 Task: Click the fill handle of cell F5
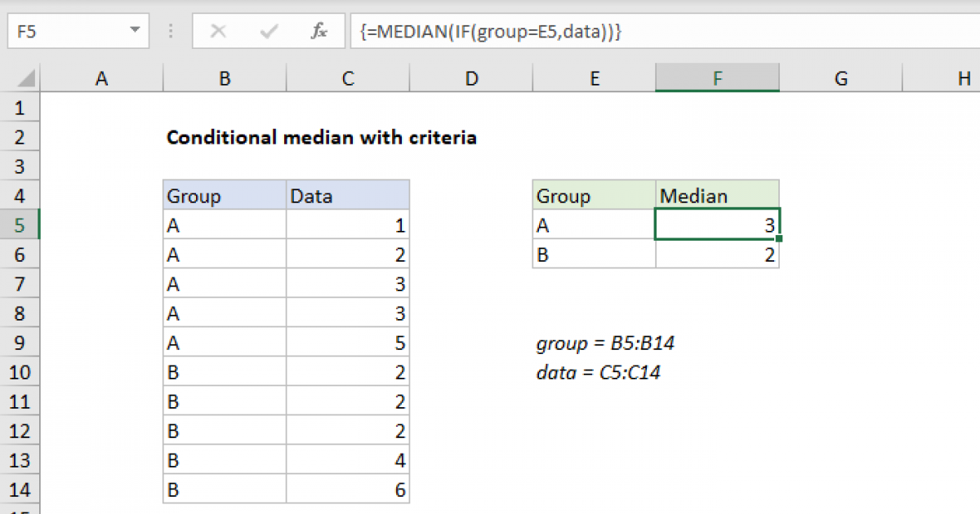778,237
